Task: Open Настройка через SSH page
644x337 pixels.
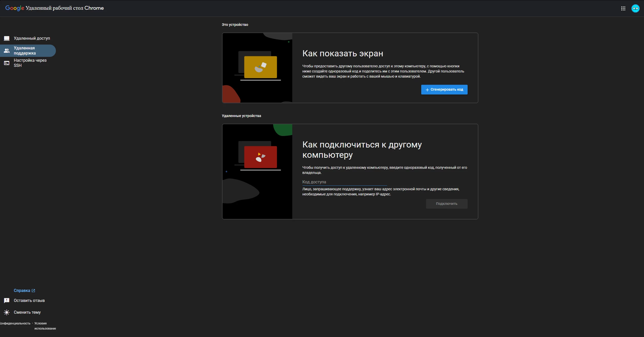Action: [30, 63]
